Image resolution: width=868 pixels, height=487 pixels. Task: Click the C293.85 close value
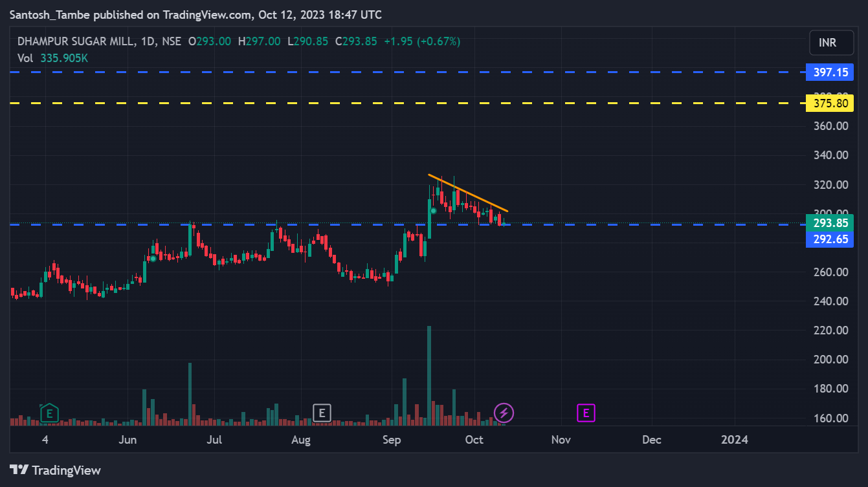[x=355, y=41]
